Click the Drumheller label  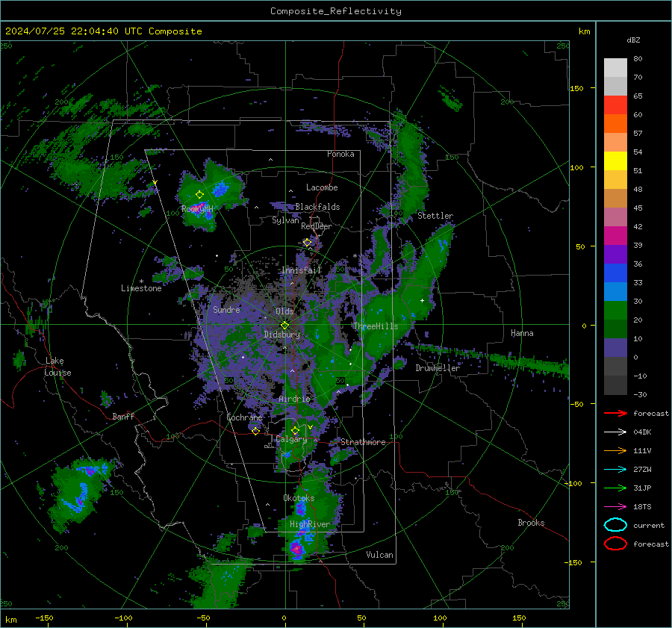(438, 368)
